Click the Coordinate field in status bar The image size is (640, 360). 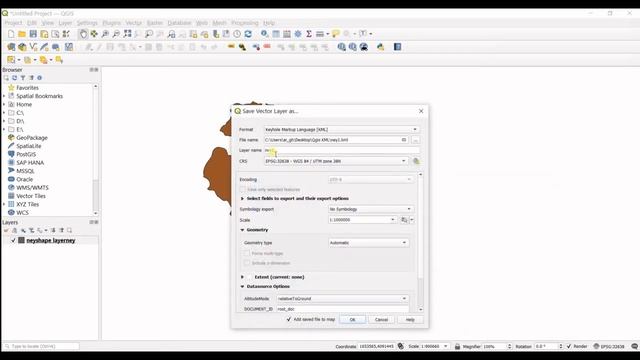tap(376, 346)
